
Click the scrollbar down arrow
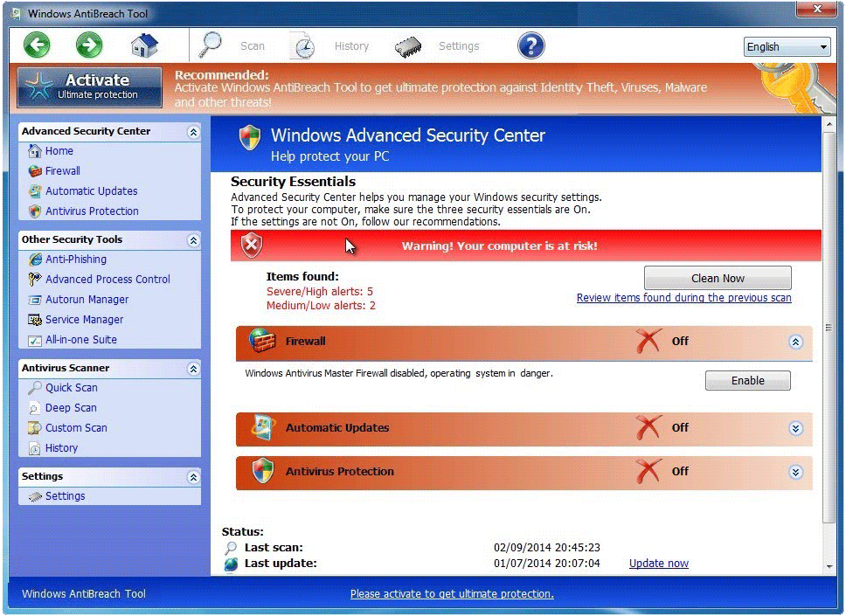(x=829, y=567)
